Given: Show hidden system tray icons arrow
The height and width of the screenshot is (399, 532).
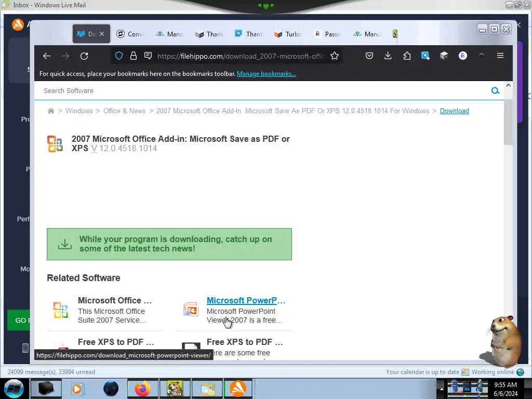Looking at the screenshot, I should pyautogui.click(x=442, y=389).
